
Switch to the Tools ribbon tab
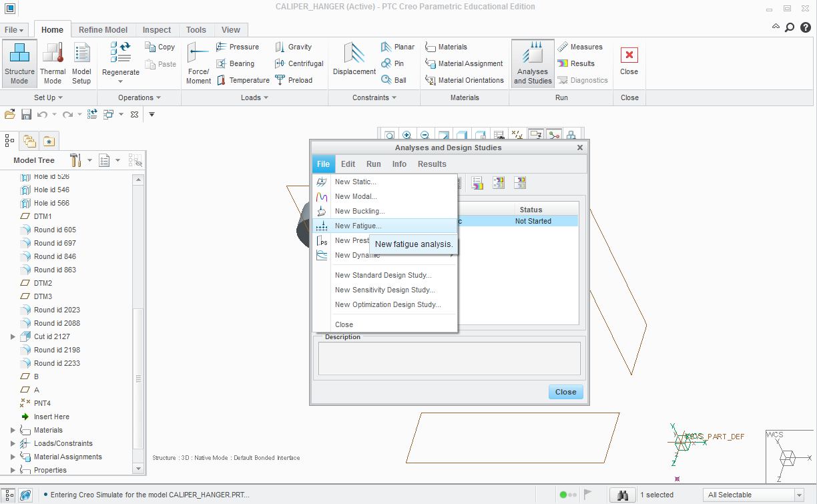(196, 30)
